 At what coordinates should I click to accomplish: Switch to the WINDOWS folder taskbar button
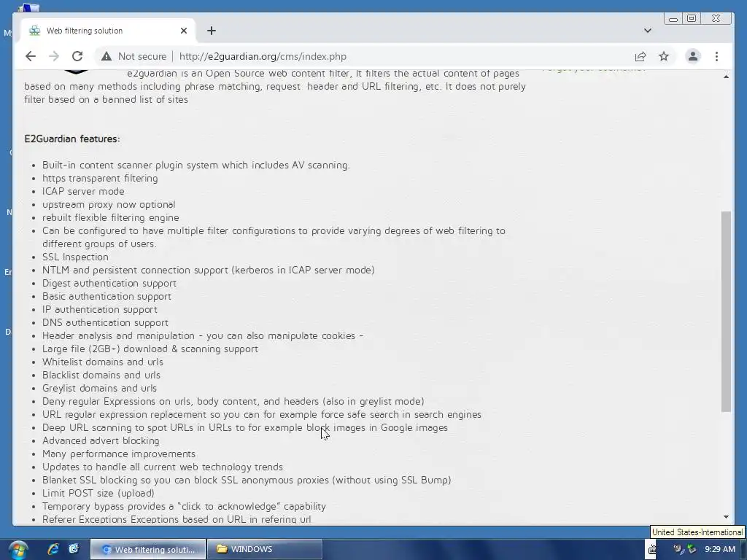click(x=265, y=549)
